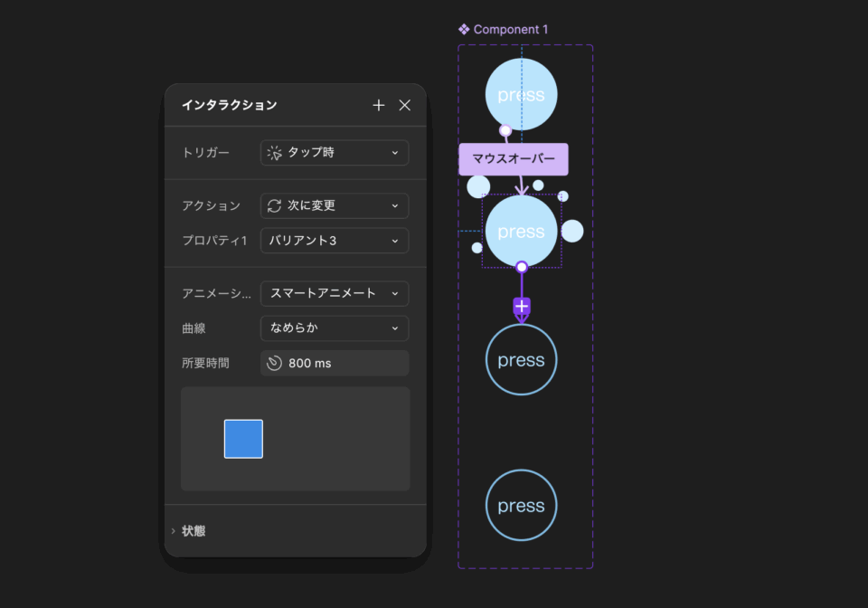Open the アクション dropdown showing 次に変更
Screen dimensions: 868x608
click(x=335, y=205)
